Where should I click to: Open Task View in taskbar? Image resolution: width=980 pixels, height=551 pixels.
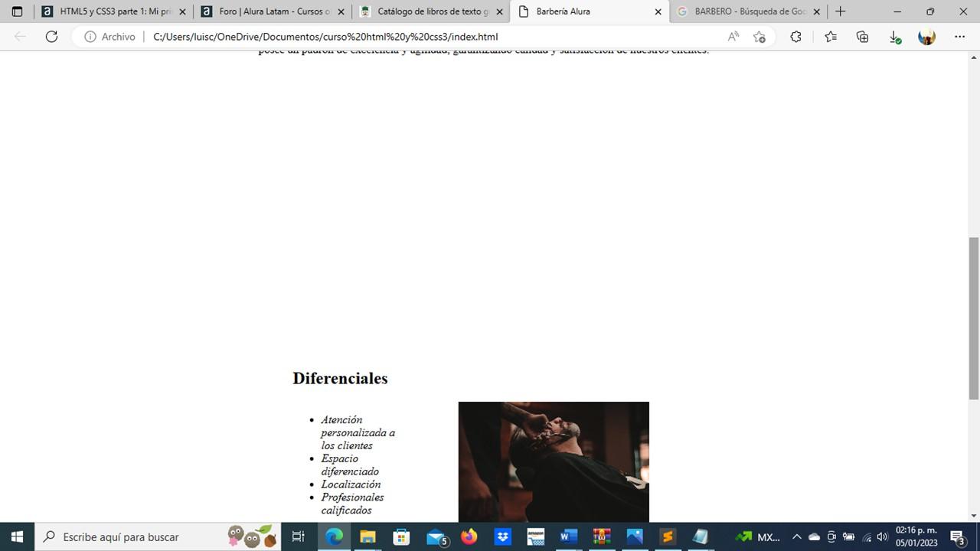pyautogui.click(x=299, y=536)
